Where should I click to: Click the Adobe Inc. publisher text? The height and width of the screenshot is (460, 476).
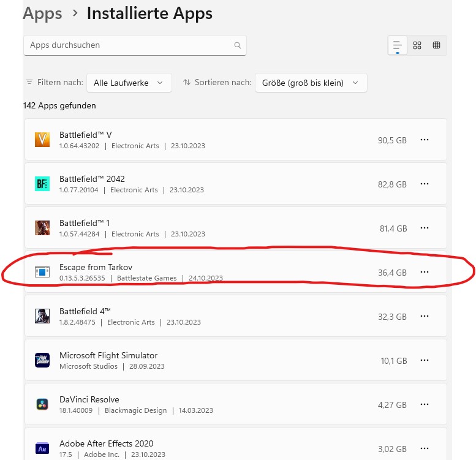102,454
